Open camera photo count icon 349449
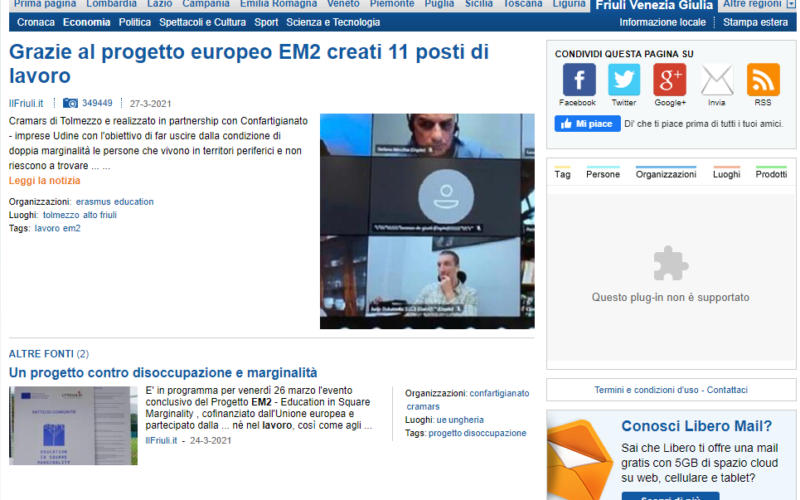Viewport: 800px width, 500px height. [70, 103]
